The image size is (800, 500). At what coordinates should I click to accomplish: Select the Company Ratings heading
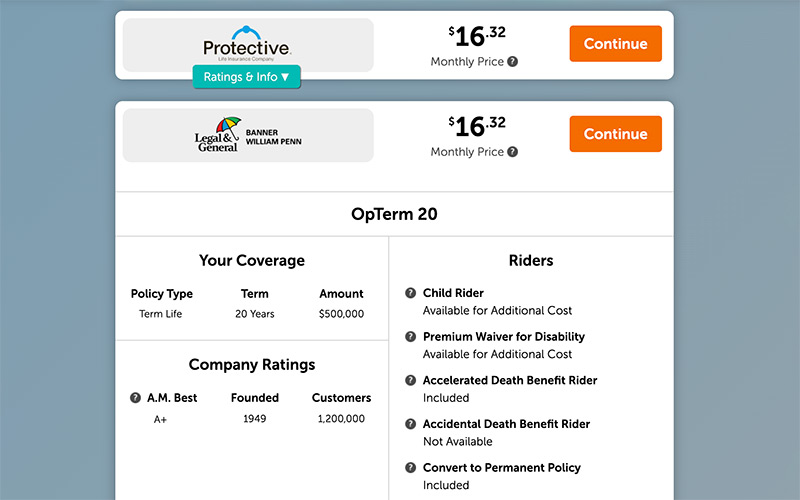[x=252, y=365]
